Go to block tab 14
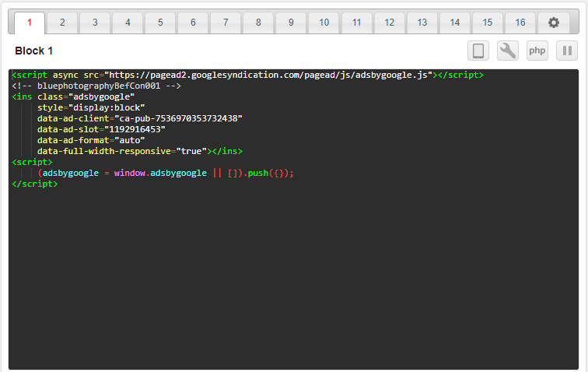 (x=455, y=23)
